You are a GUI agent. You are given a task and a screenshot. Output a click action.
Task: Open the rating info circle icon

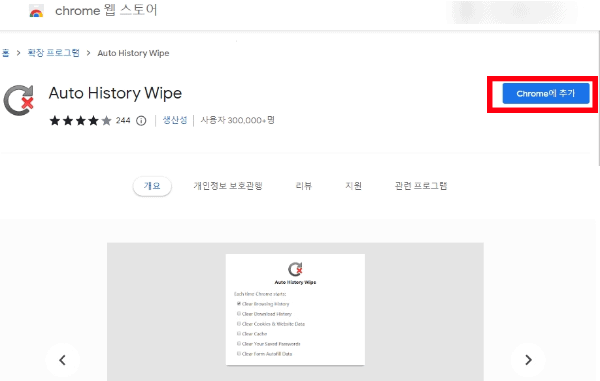(x=141, y=121)
